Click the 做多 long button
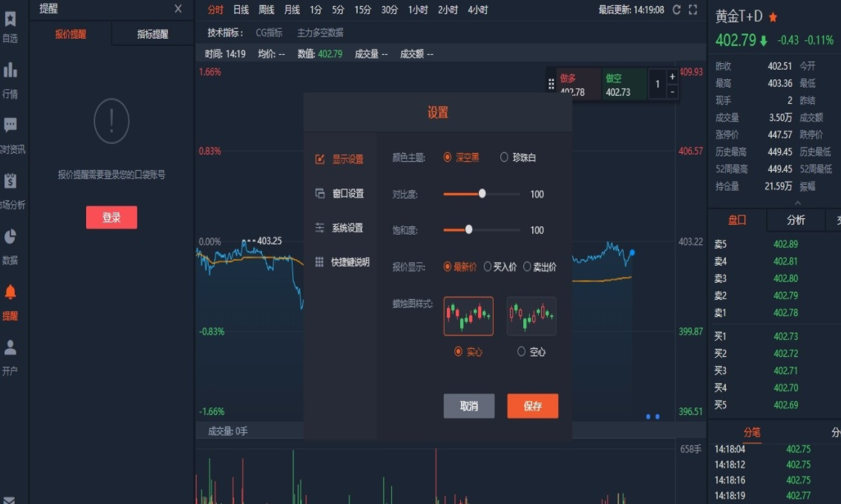Viewport: 841px width, 504px height. point(579,84)
